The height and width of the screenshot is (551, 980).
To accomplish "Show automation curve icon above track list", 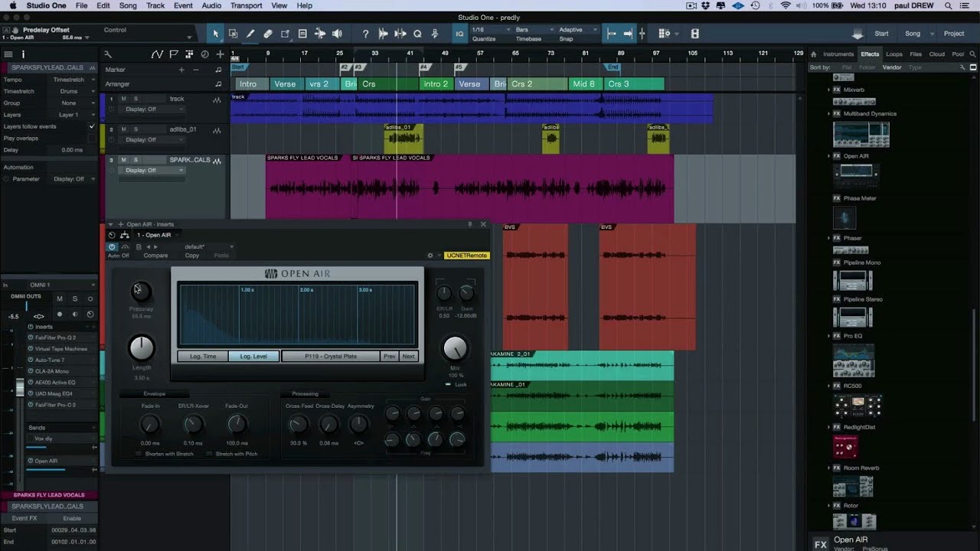I will point(157,54).
